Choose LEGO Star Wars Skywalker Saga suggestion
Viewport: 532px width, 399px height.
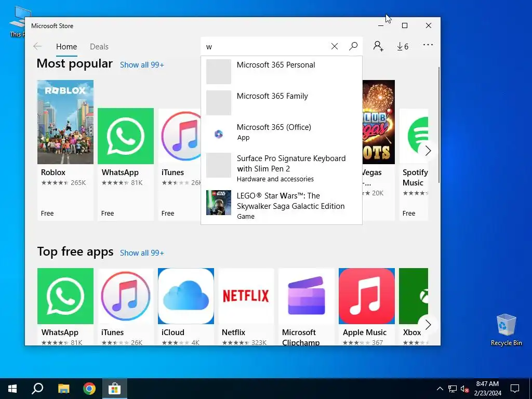[282, 206]
